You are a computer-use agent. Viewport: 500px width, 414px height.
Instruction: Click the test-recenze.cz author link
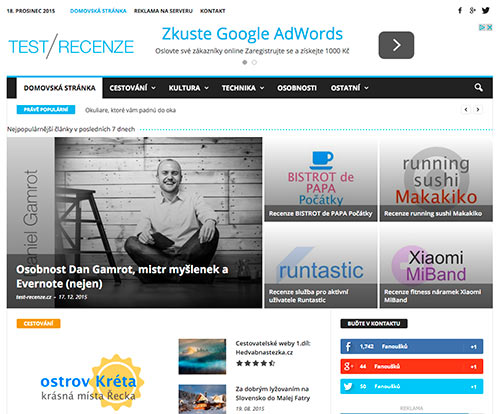pyautogui.click(x=34, y=297)
